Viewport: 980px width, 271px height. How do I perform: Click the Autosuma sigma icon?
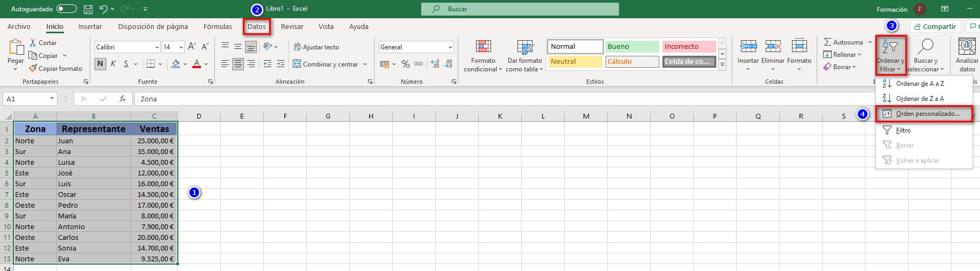827,42
